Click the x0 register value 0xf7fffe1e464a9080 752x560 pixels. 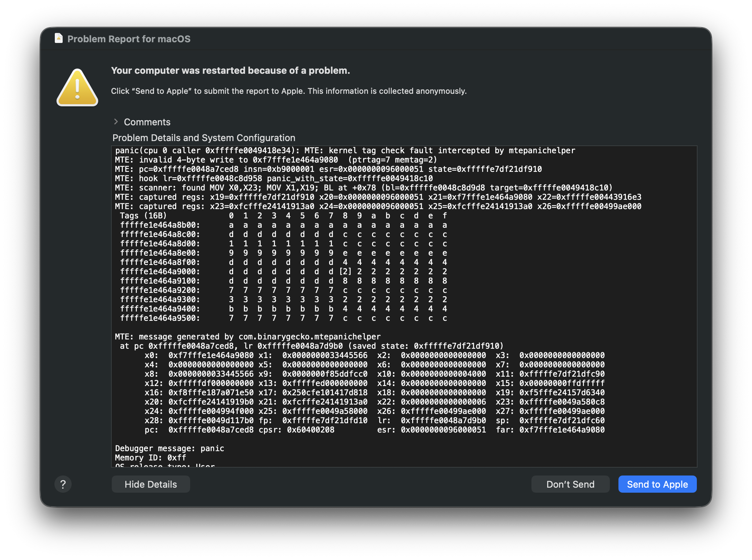pyautogui.click(x=211, y=356)
